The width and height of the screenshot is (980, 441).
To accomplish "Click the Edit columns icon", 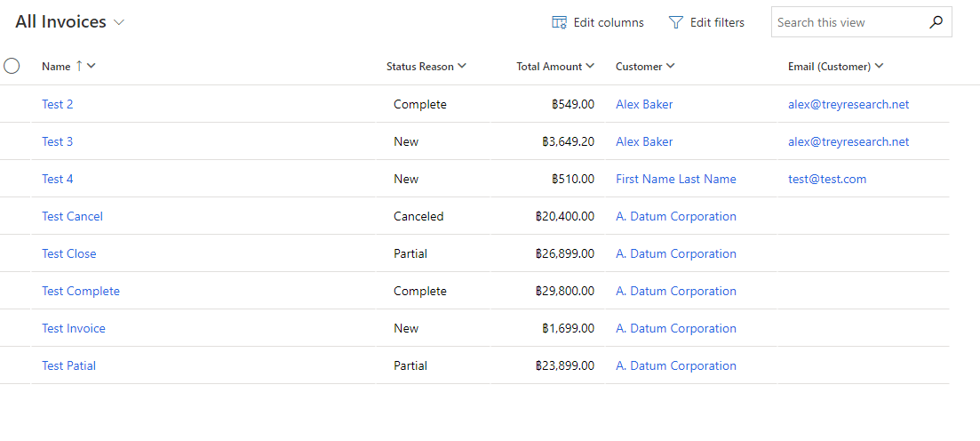I will tap(559, 22).
